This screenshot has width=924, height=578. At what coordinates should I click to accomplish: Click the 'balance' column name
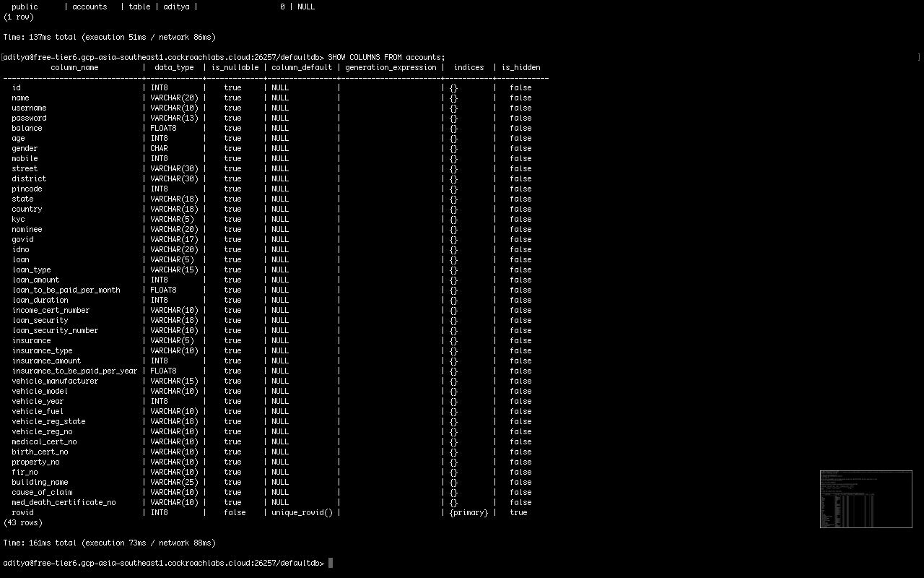pyautogui.click(x=27, y=128)
